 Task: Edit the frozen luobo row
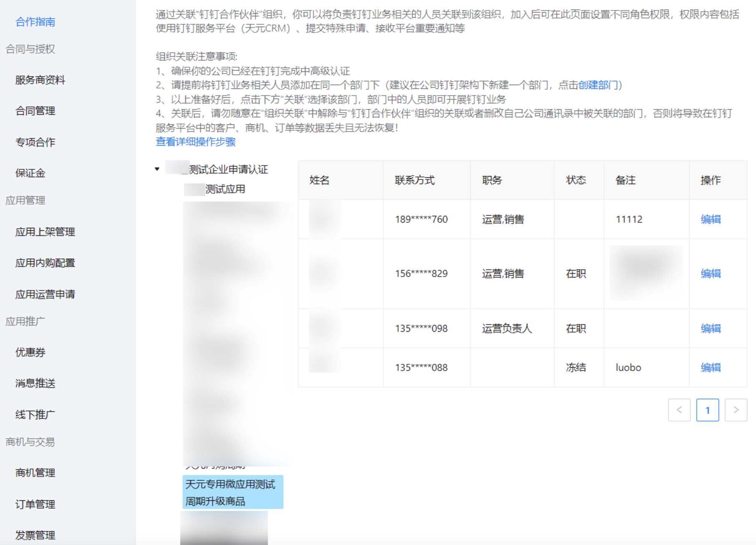711,367
